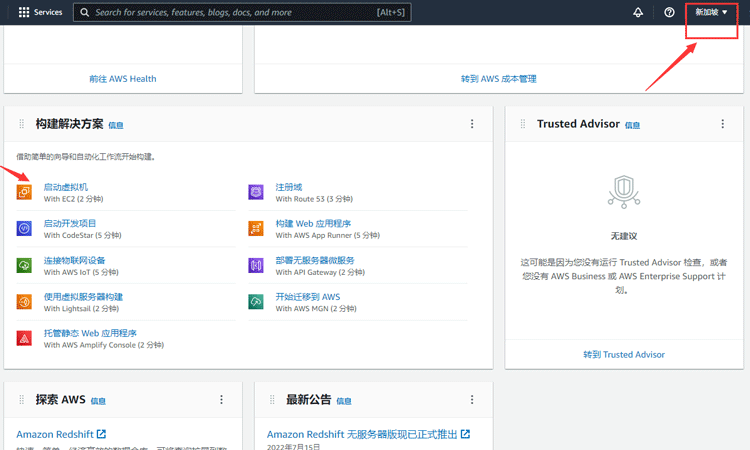This screenshot has height=450, width=750.
Task: Click 信息 link beside 构建解决方案
Action: click(116, 125)
